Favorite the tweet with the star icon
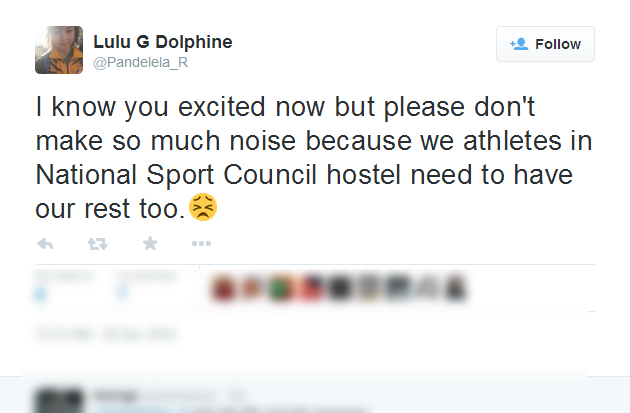 coord(149,243)
